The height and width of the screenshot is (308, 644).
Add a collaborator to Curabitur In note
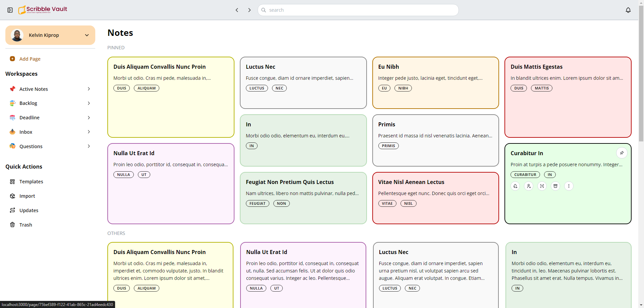(x=529, y=186)
